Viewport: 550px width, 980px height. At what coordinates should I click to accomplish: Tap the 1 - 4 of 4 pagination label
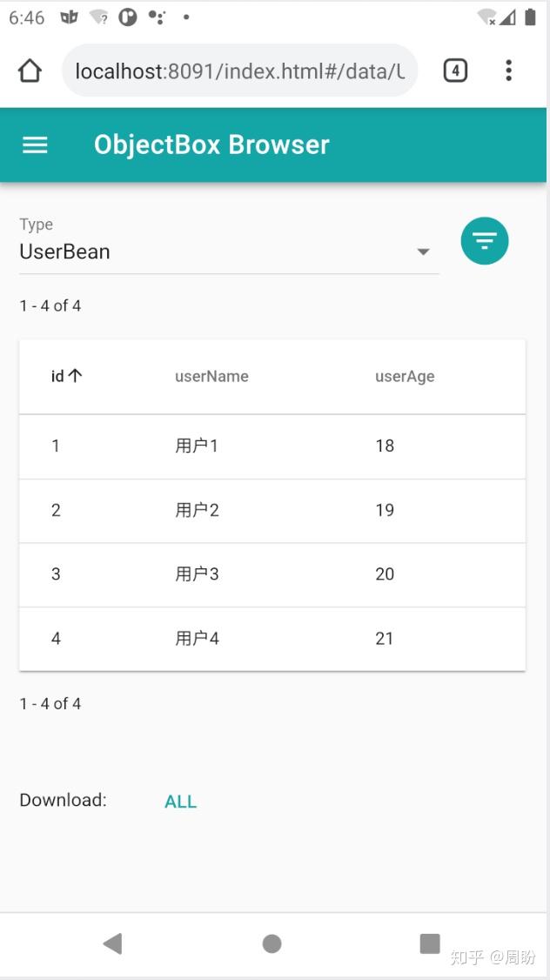pos(50,305)
